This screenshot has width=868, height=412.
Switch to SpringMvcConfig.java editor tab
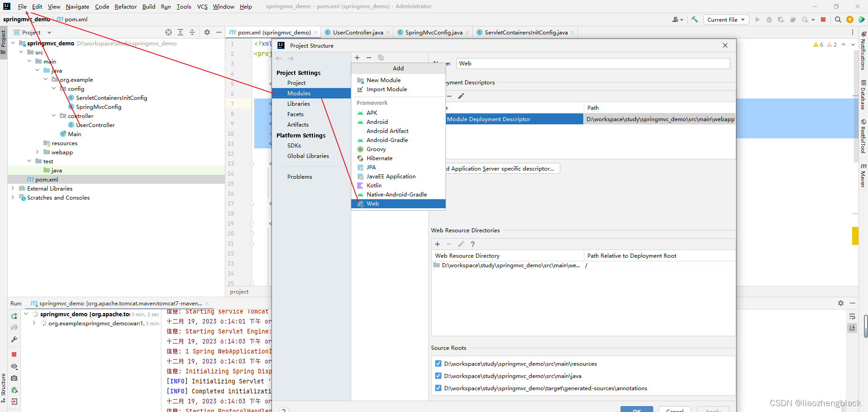tap(434, 32)
